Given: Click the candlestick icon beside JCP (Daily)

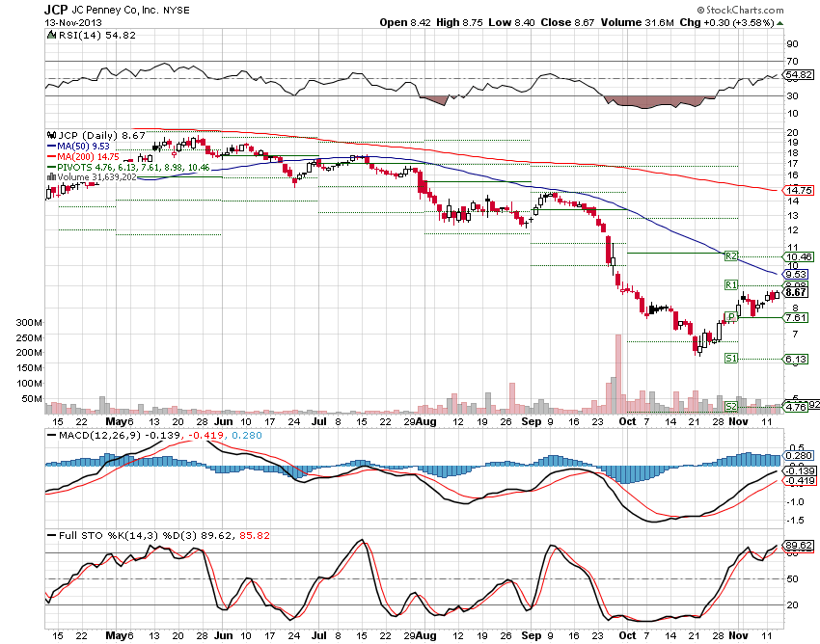Looking at the screenshot, I should pyautogui.click(x=51, y=135).
